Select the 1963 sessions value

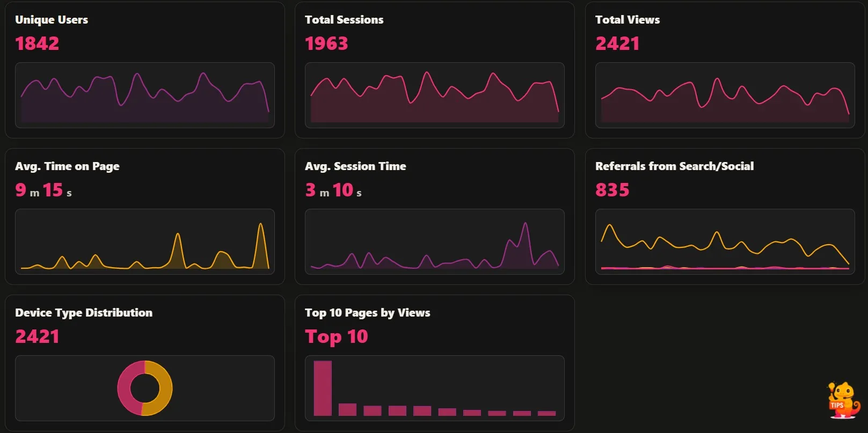326,43
